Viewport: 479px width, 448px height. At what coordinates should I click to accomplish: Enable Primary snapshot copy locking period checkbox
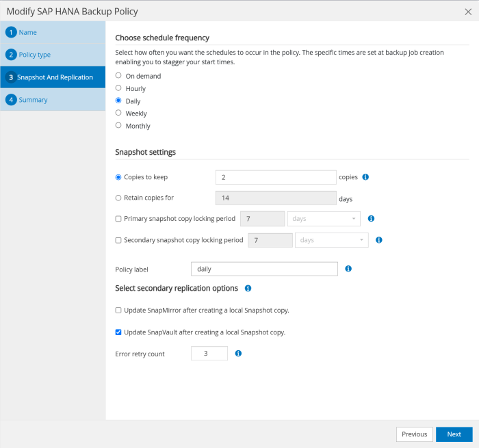pyautogui.click(x=118, y=219)
